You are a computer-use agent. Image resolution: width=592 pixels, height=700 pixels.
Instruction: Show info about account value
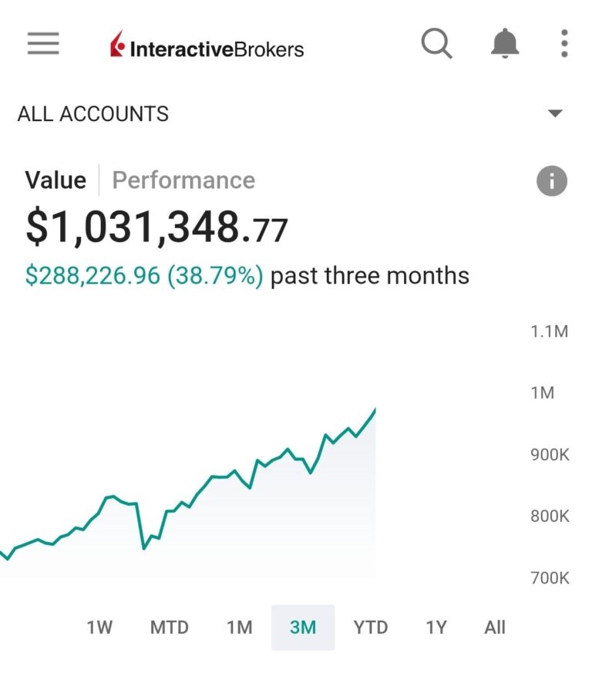(x=551, y=182)
